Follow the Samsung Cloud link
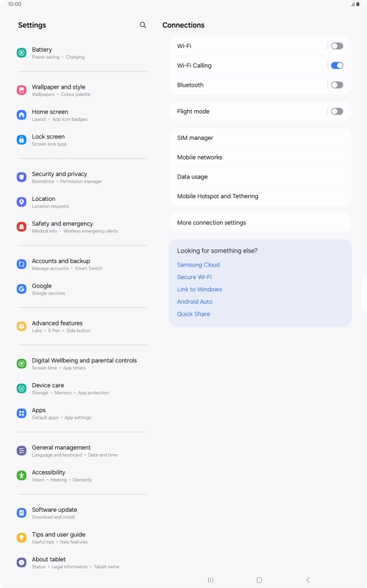The width and height of the screenshot is (367, 588). click(x=198, y=264)
